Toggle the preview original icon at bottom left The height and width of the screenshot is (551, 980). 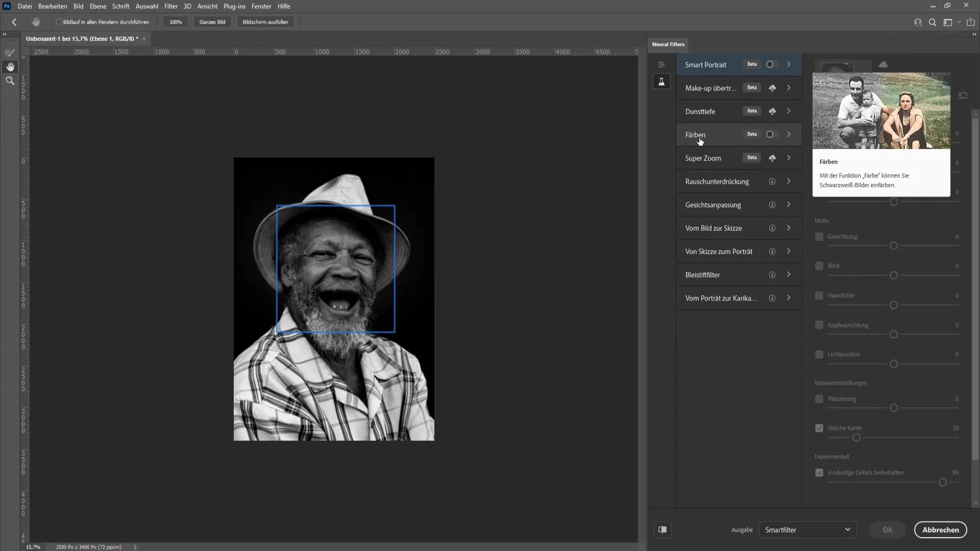(663, 530)
